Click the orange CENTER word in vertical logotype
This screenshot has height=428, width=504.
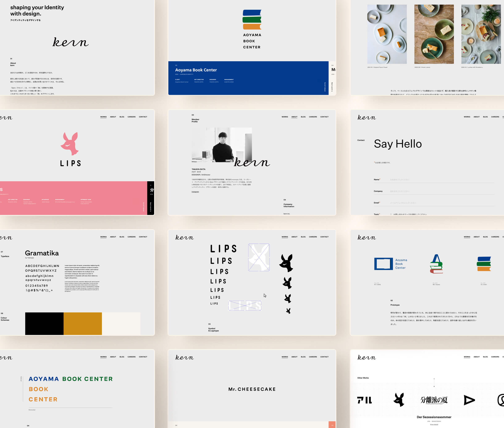43,399
